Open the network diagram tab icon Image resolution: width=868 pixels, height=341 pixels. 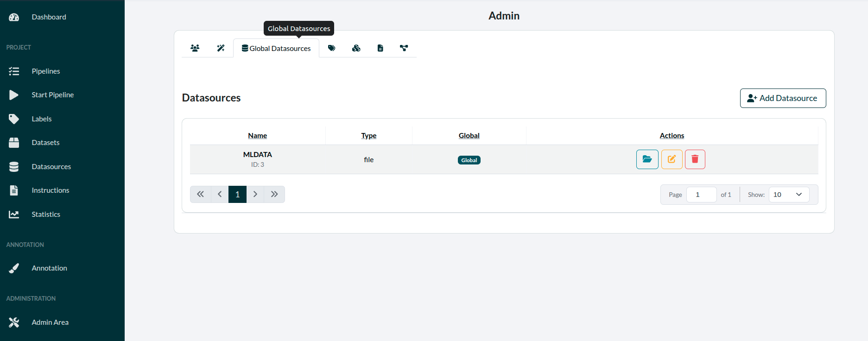click(x=404, y=48)
